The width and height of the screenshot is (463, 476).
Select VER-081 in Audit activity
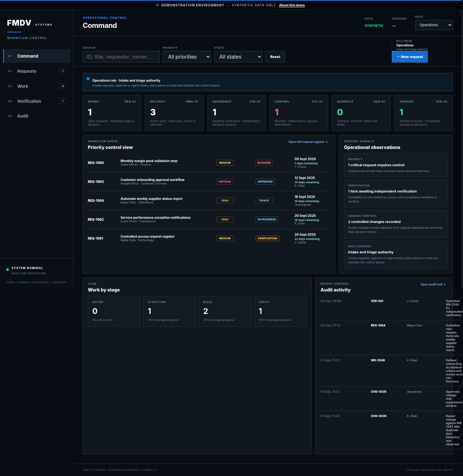click(x=377, y=301)
